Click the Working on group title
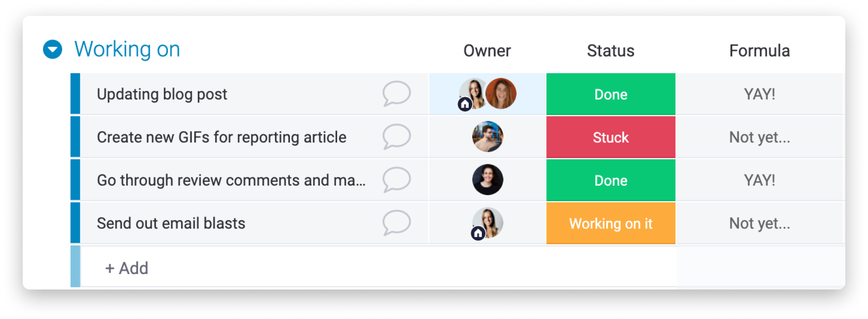 point(127,49)
